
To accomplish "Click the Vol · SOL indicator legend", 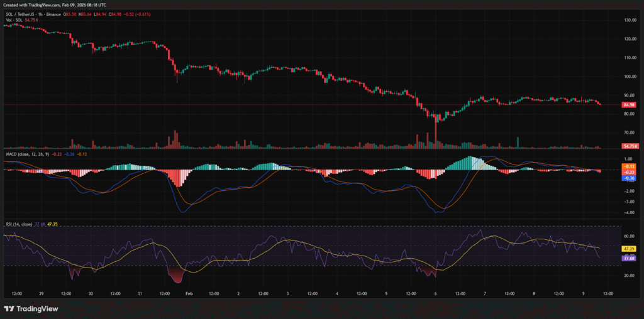I will (x=14, y=20).
